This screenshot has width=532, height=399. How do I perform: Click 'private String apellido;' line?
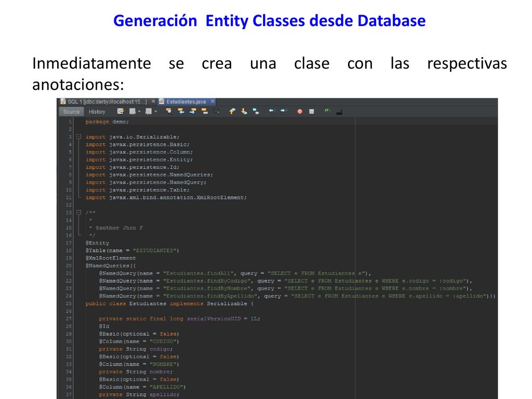[x=139, y=395]
